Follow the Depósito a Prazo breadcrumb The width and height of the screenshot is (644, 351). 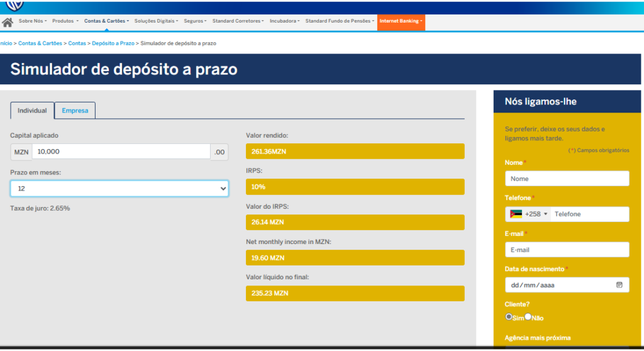coord(113,43)
